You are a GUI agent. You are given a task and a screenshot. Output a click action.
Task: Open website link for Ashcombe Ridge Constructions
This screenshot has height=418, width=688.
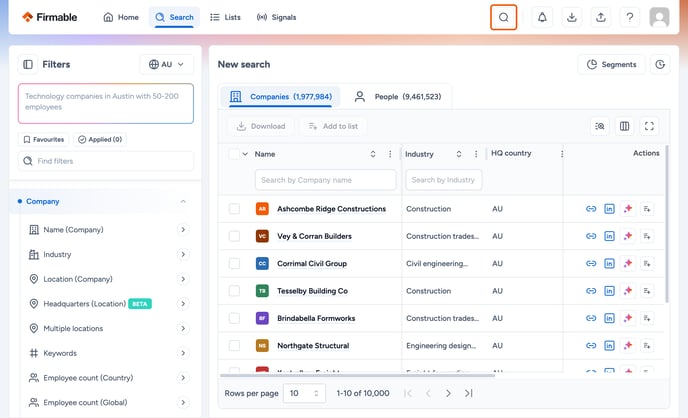pos(591,209)
